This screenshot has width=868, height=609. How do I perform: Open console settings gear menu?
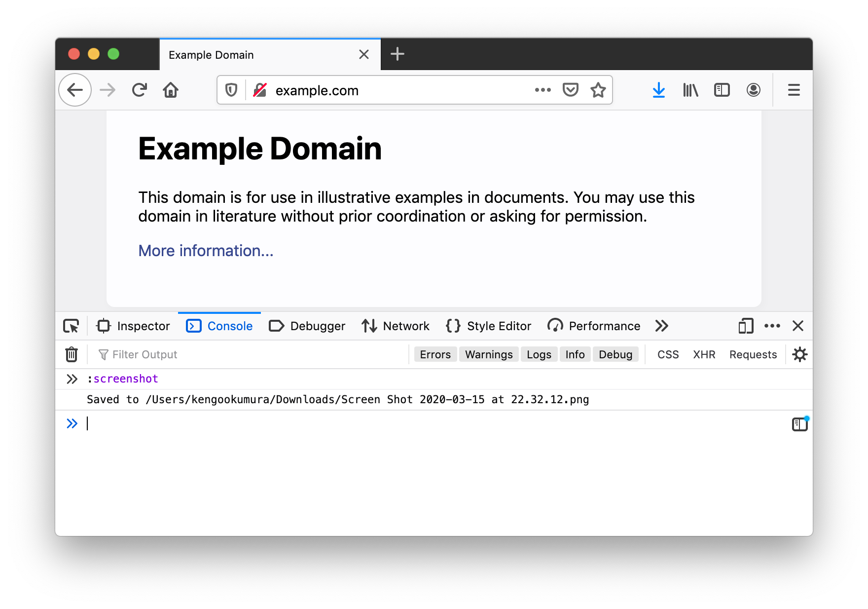(799, 354)
